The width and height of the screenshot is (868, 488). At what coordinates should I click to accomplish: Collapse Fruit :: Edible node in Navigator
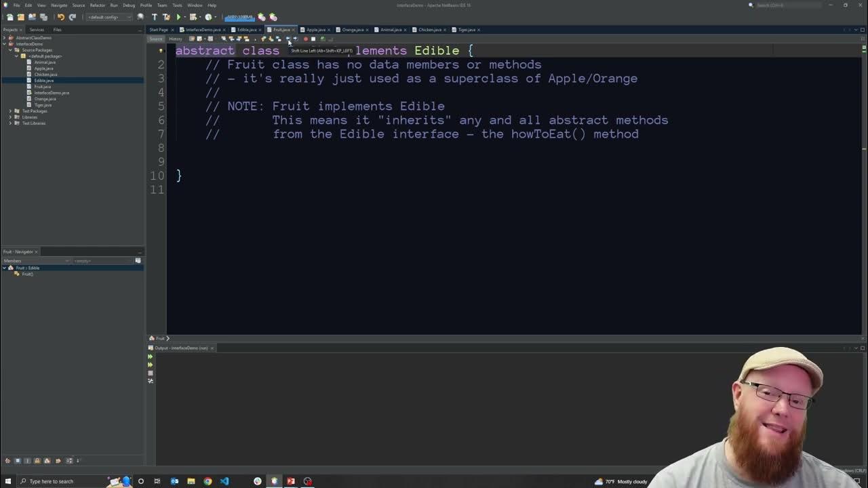tap(4, 268)
